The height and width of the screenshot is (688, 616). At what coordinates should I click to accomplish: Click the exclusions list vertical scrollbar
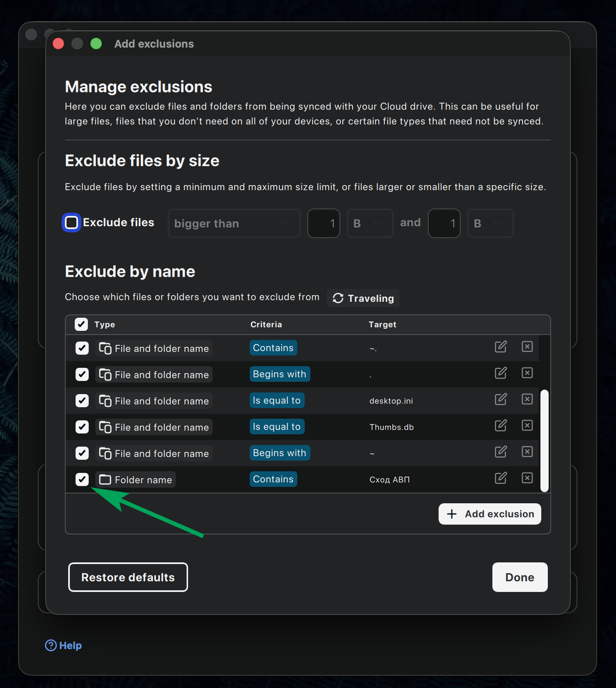pos(545,440)
